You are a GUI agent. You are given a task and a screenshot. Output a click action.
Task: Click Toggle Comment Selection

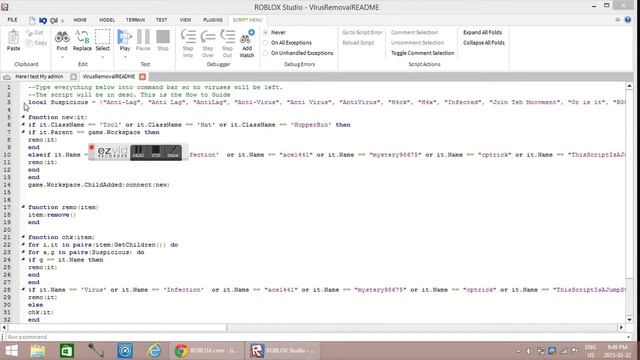[x=422, y=53]
